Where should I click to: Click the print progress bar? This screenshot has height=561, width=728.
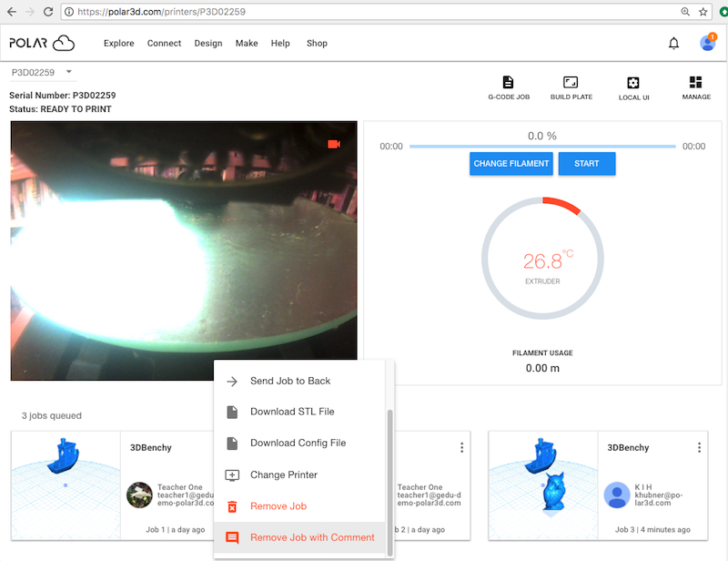542,147
